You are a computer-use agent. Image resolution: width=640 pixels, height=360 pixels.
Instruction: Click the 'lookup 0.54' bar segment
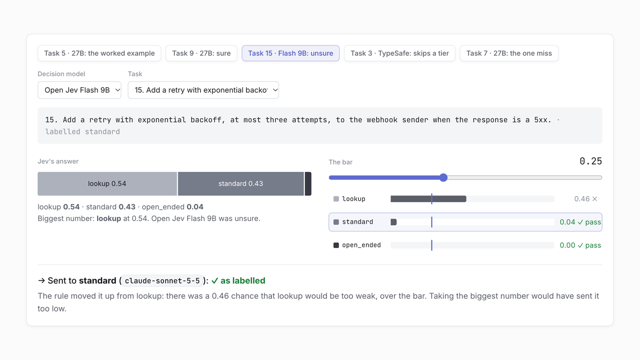click(x=107, y=184)
